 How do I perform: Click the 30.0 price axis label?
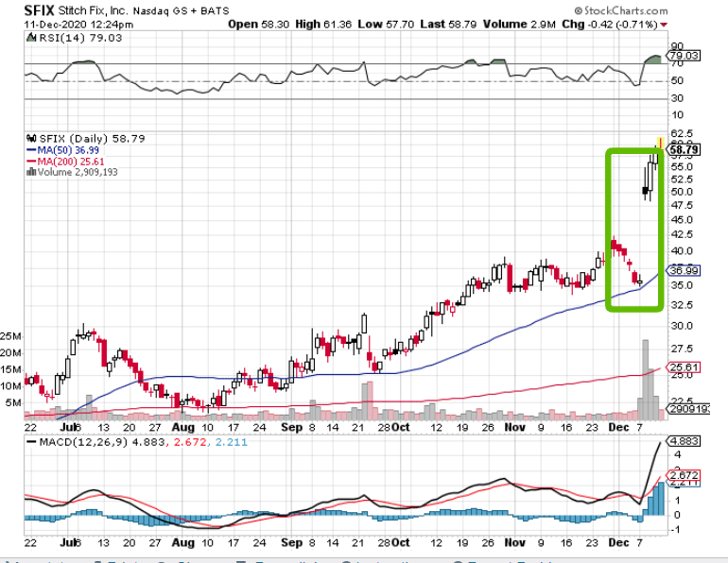coord(681,326)
